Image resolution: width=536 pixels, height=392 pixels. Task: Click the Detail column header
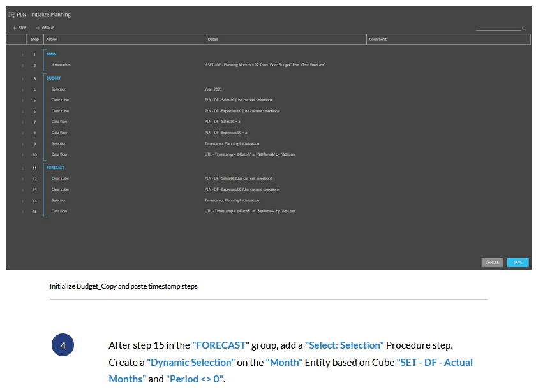[286, 40]
